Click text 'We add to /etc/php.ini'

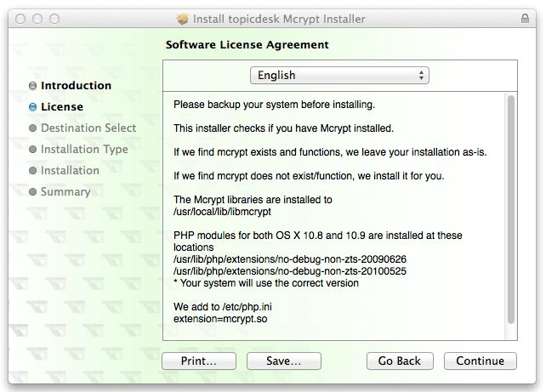(223, 307)
